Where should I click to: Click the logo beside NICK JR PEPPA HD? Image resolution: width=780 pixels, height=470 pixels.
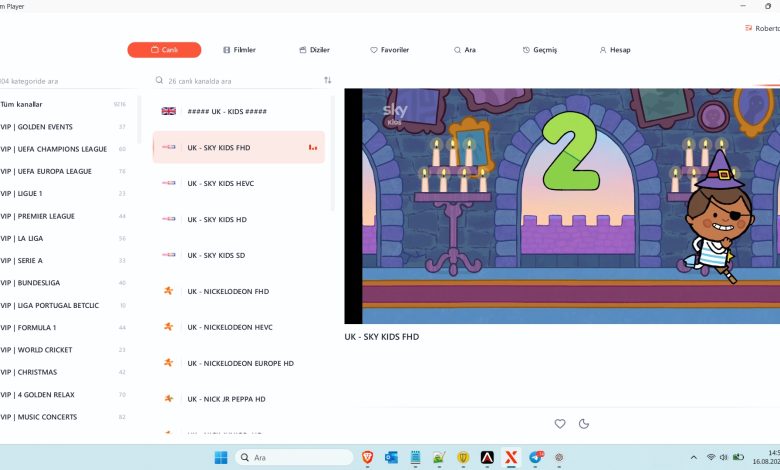coord(169,398)
